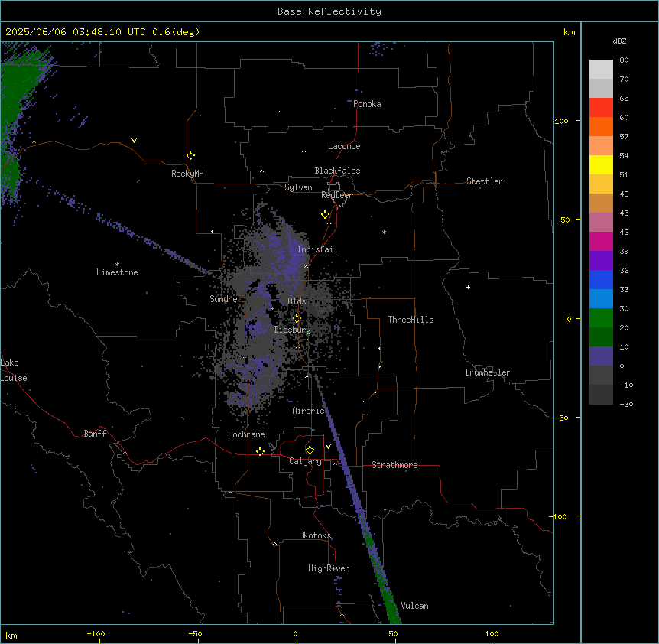Click the Ponoka city label

tap(367, 104)
